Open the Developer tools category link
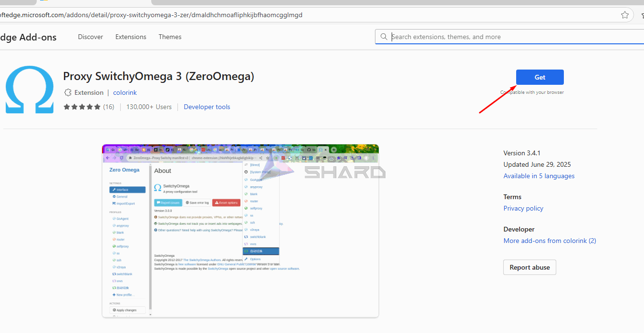 [207, 107]
